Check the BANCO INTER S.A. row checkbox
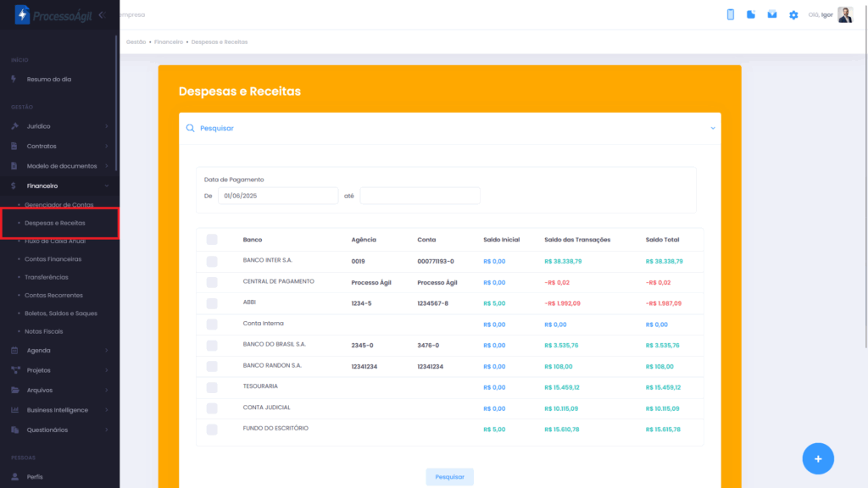 click(212, 261)
